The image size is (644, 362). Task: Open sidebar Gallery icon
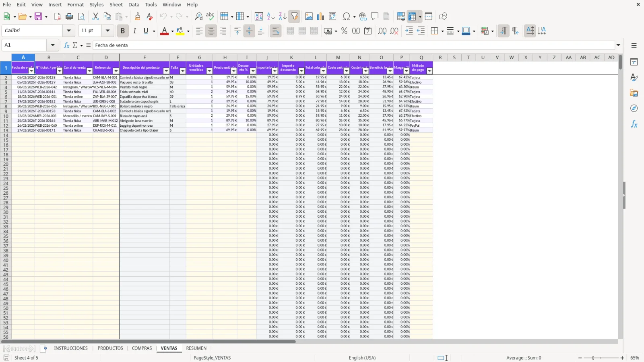coord(634,93)
